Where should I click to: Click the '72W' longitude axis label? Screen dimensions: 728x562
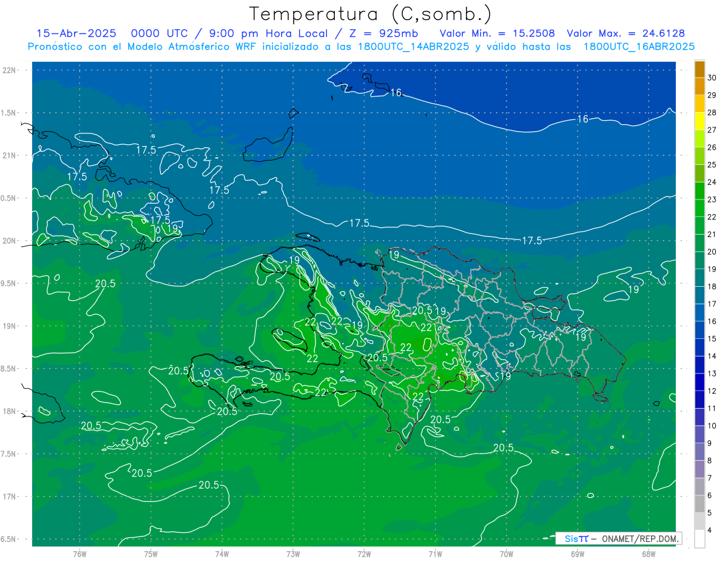point(364,554)
